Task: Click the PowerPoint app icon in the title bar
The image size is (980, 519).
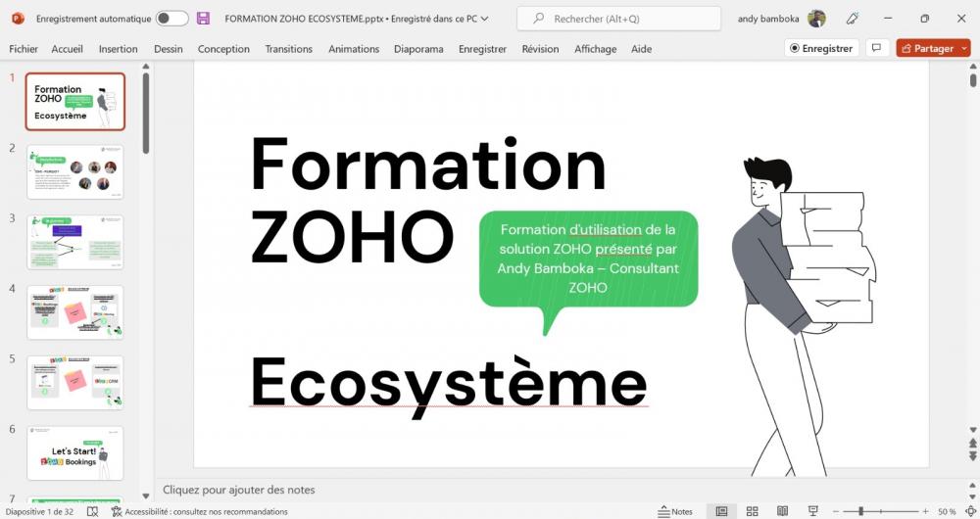Action: [18, 19]
